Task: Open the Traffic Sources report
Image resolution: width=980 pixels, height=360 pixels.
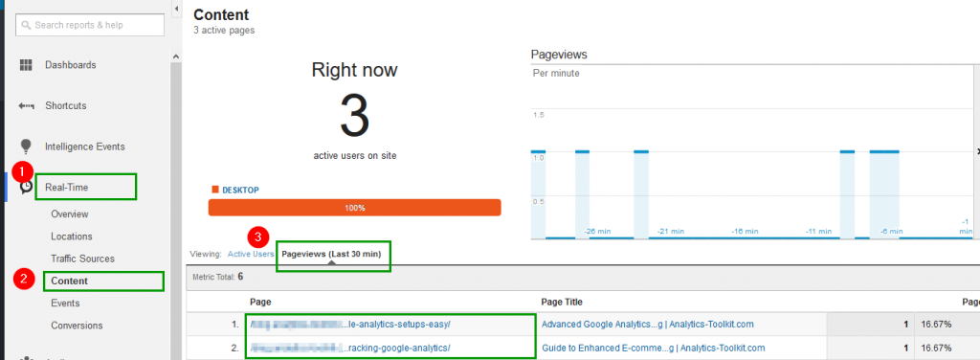Action: click(x=82, y=259)
